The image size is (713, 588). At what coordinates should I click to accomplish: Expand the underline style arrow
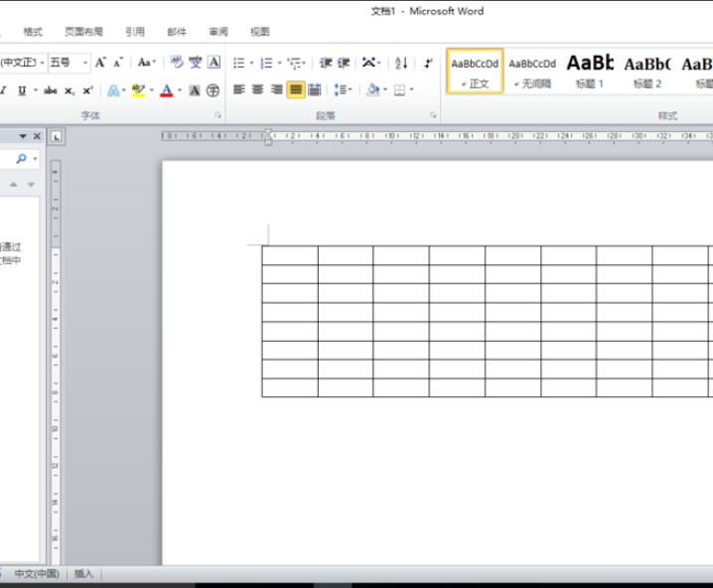click(x=36, y=90)
